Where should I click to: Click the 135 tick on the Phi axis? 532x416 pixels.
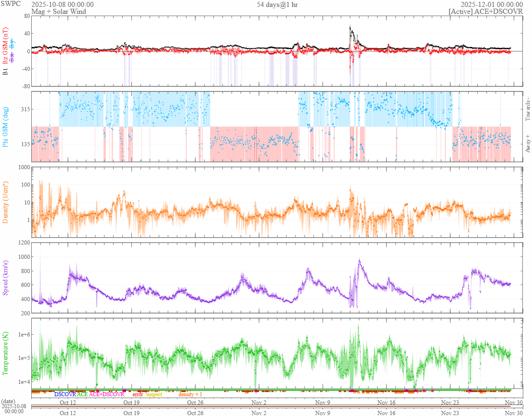tap(25, 144)
